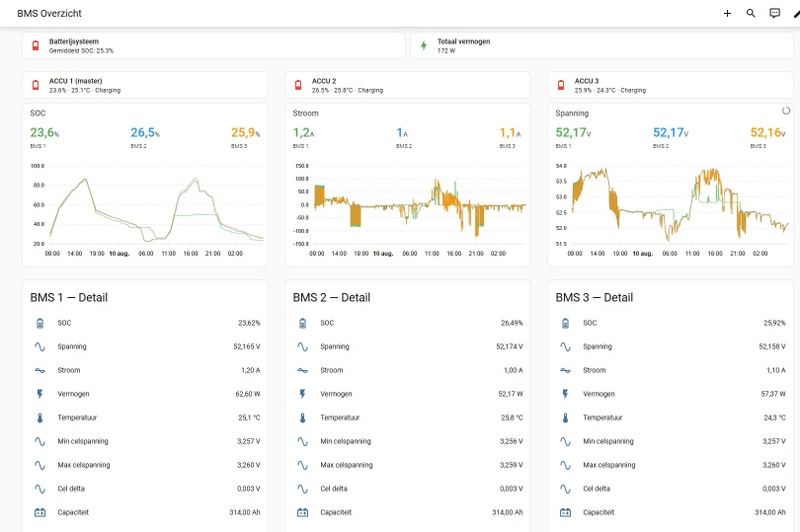Viewport: 800px width, 532px height.
Task: Click the Capaciteit battery icon in BMS 3
Action: tap(565, 512)
